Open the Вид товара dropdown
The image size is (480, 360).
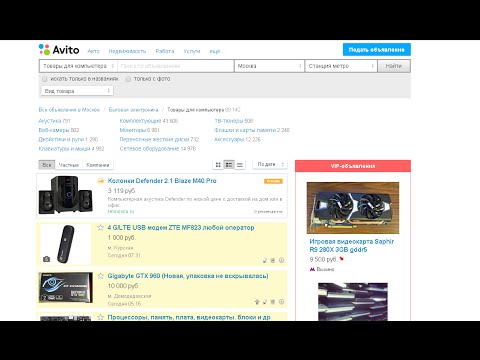[x=77, y=91]
